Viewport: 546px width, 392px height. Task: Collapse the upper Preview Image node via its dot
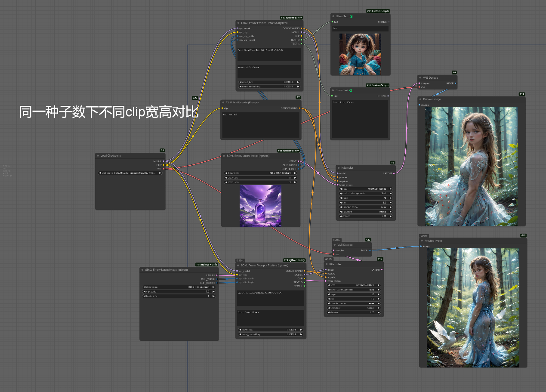(x=420, y=99)
